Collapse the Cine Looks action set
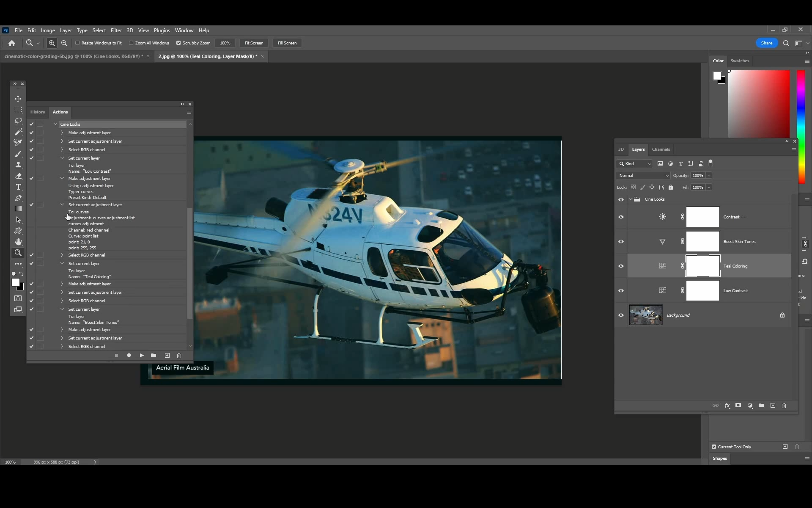This screenshot has height=508, width=812. coord(55,124)
